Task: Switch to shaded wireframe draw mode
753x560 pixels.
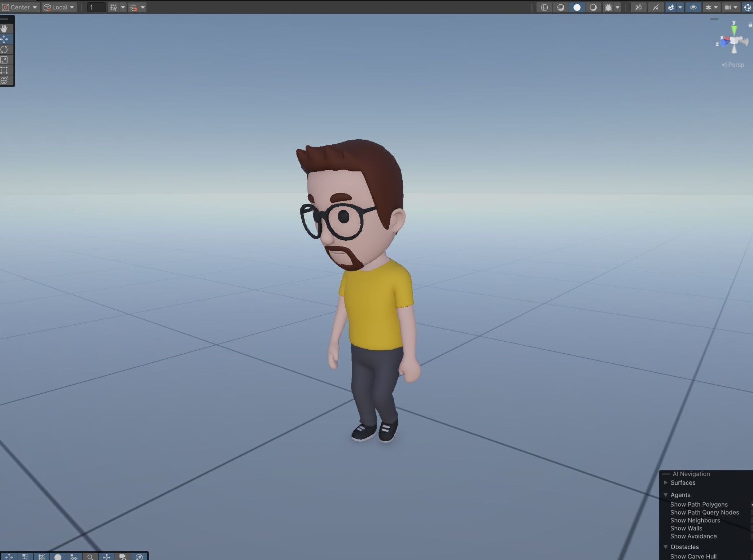Action: [561, 7]
